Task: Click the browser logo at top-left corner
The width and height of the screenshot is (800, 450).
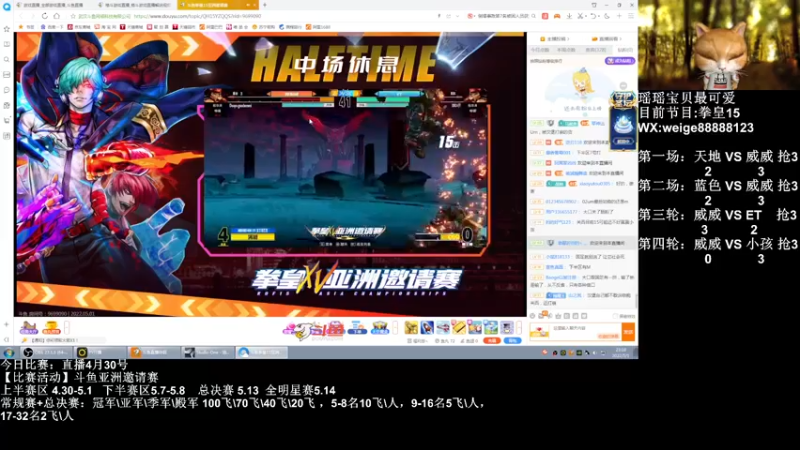Action: (6, 6)
